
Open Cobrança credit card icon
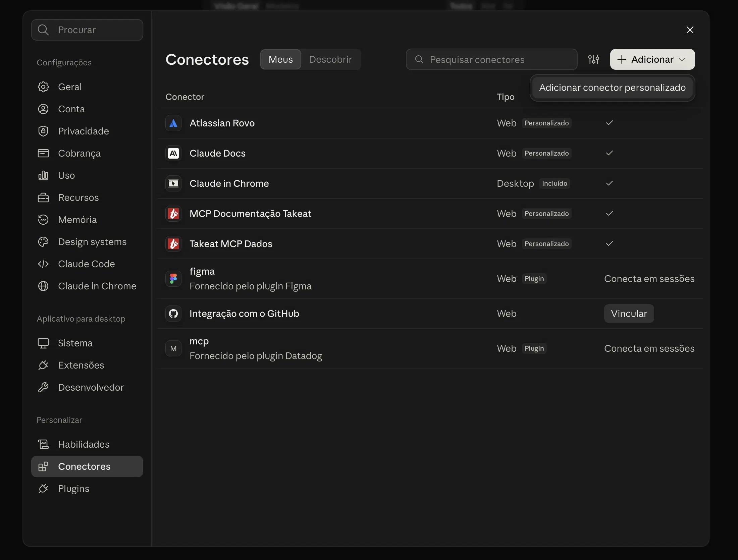point(43,153)
